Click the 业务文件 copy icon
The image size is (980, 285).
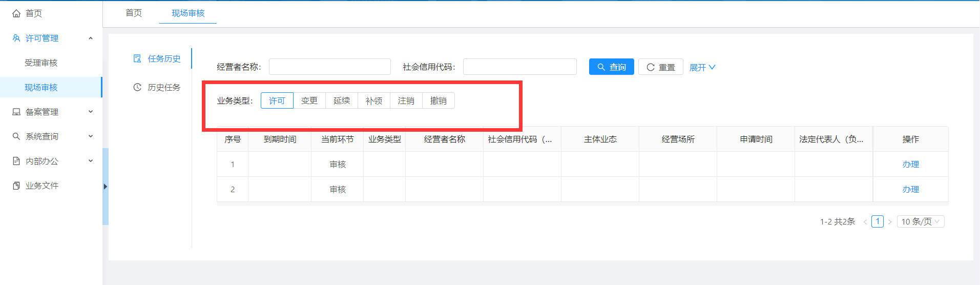(16, 186)
